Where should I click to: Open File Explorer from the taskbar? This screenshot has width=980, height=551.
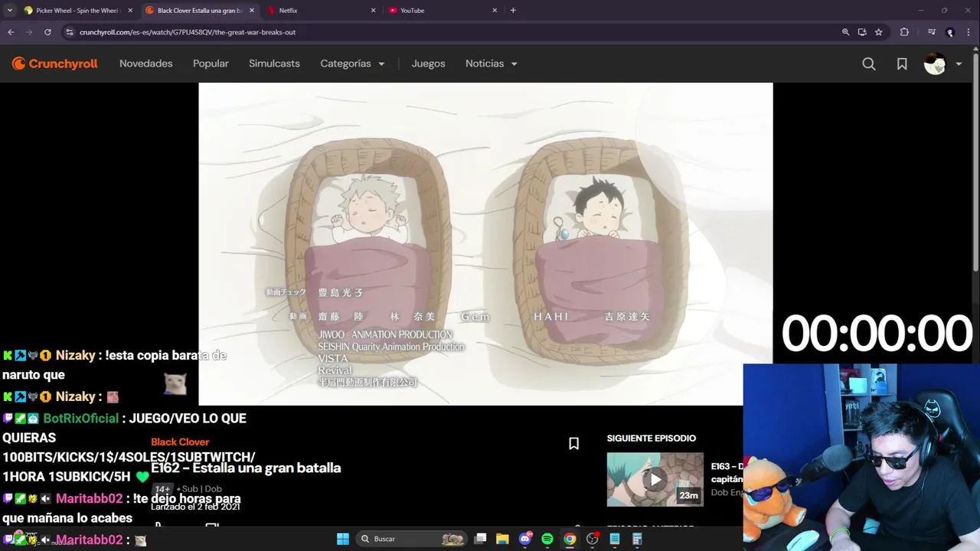(502, 539)
